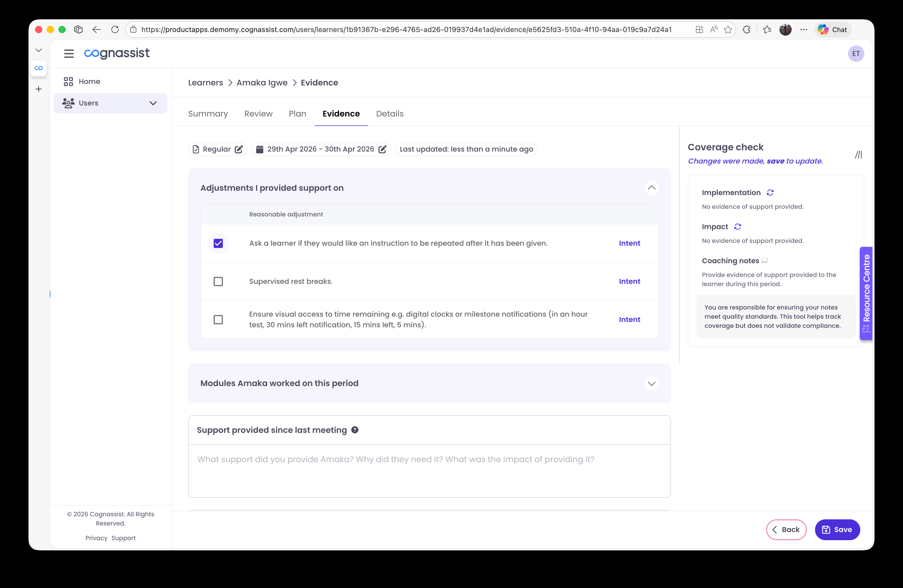Check the Supervised rest breaks adjustment
The height and width of the screenshot is (588, 903).
pos(218,282)
